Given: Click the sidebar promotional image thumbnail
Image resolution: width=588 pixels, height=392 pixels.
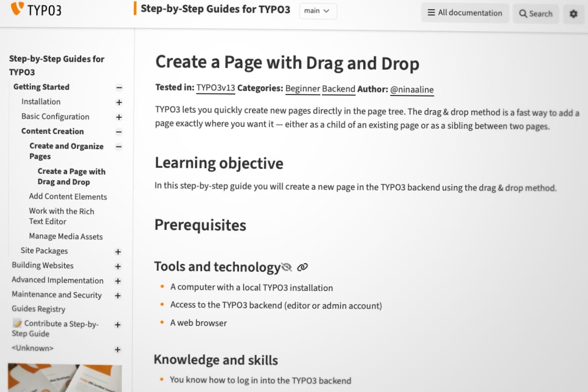Looking at the screenshot, I should tap(65, 378).
